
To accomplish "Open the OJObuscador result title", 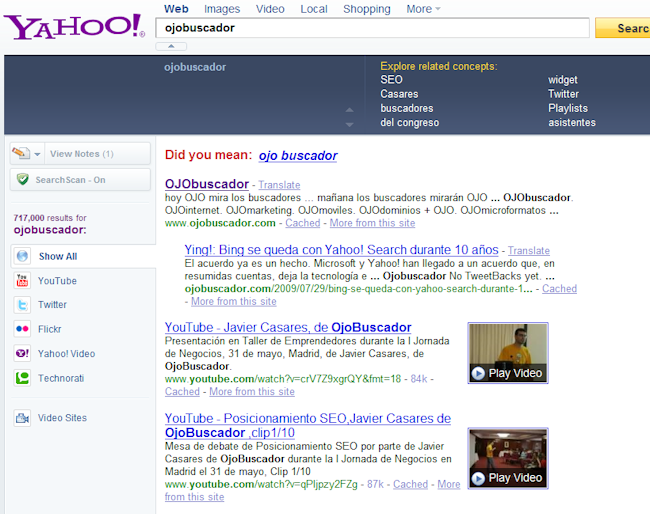I will (207, 184).
